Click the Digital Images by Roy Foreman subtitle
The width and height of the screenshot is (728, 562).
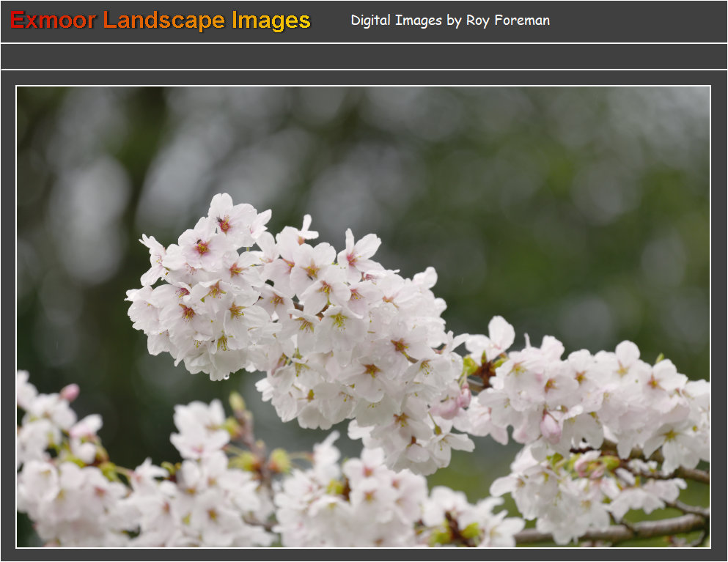pos(449,21)
